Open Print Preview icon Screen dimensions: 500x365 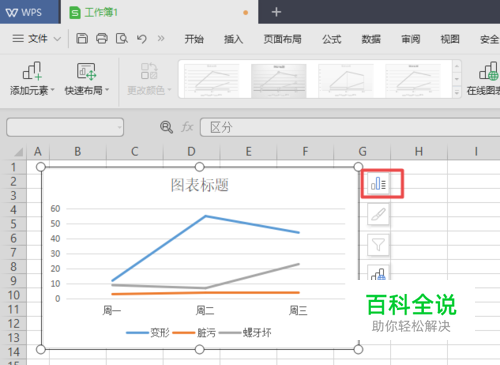click(122, 39)
